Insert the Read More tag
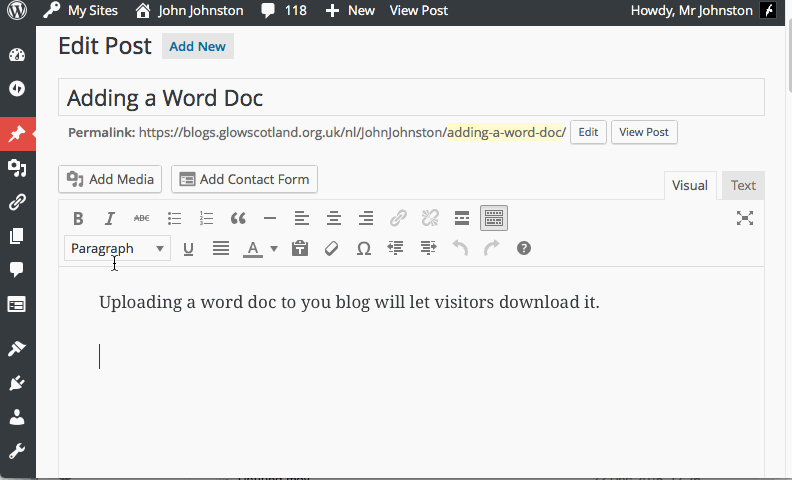 point(462,218)
